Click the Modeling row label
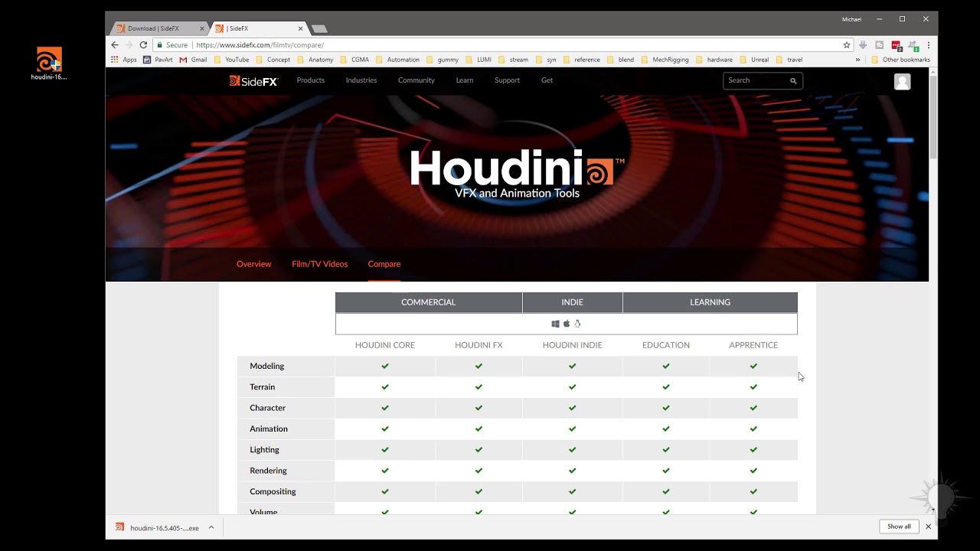The width and height of the screenshot is (980, 551). 267,366
